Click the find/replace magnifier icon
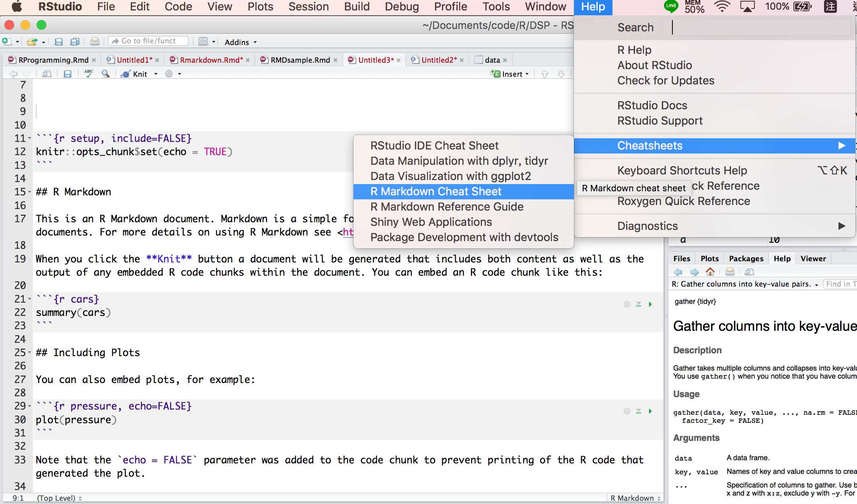This screenshot has width=857, height=504. (106, 74)
